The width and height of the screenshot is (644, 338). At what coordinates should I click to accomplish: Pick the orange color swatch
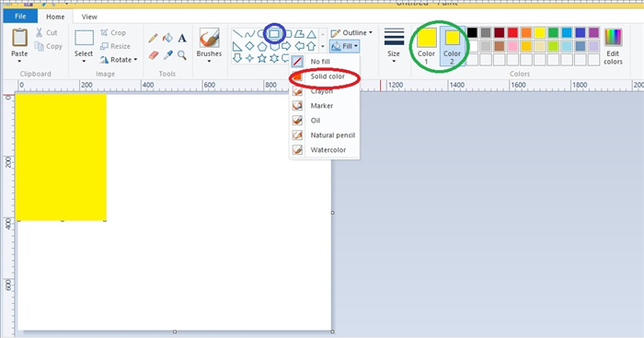(526, 32)
